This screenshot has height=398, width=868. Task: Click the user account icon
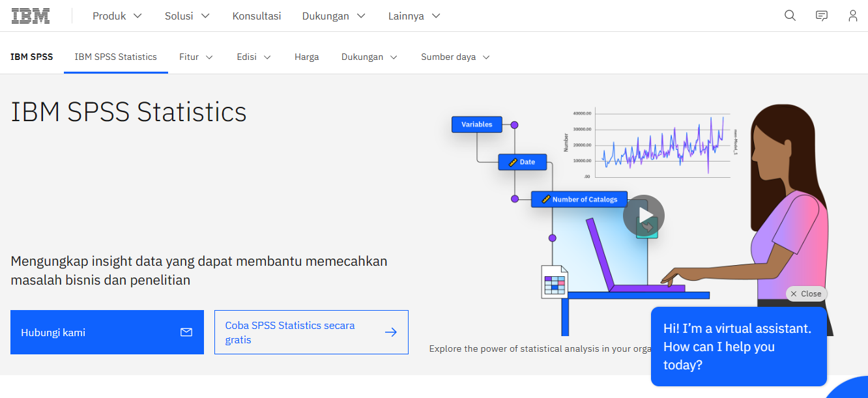click(x=852, y=15)
